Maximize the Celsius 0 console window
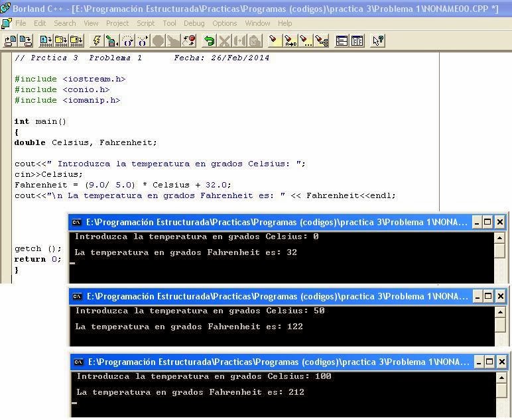 487,223
